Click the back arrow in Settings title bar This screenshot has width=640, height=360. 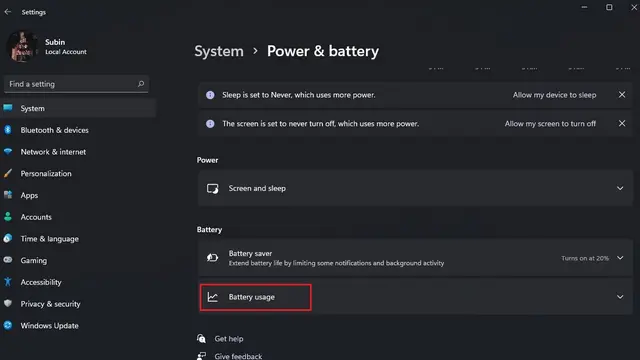[8, 12]
